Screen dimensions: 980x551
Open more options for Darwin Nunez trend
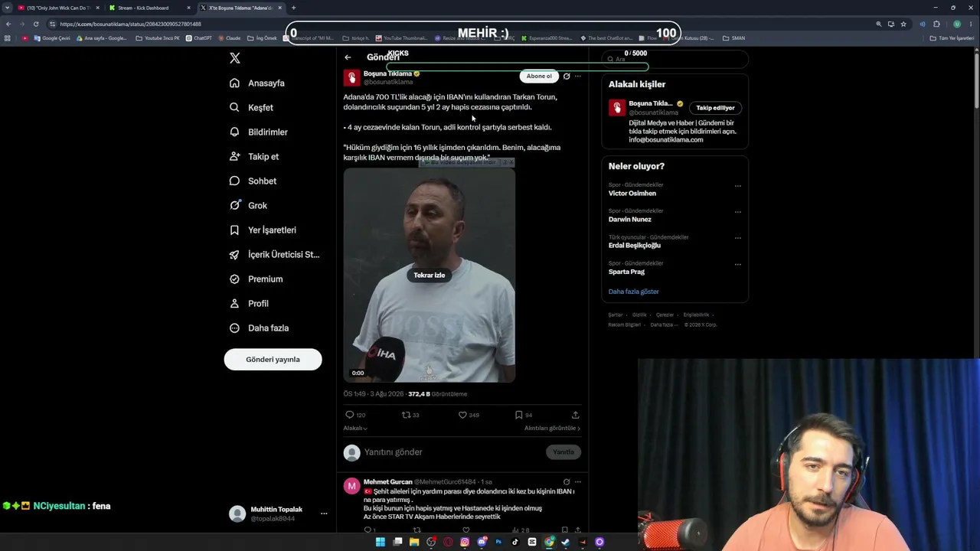[x=738, y=212]
